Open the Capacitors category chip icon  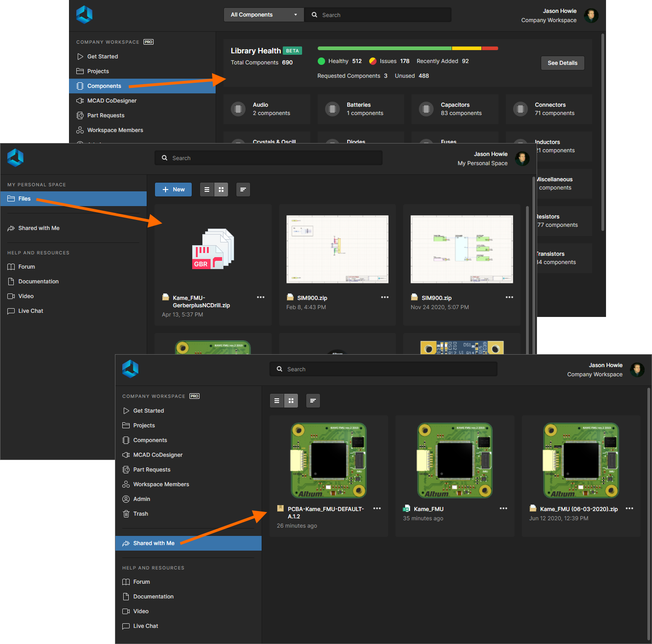point(426,109)
